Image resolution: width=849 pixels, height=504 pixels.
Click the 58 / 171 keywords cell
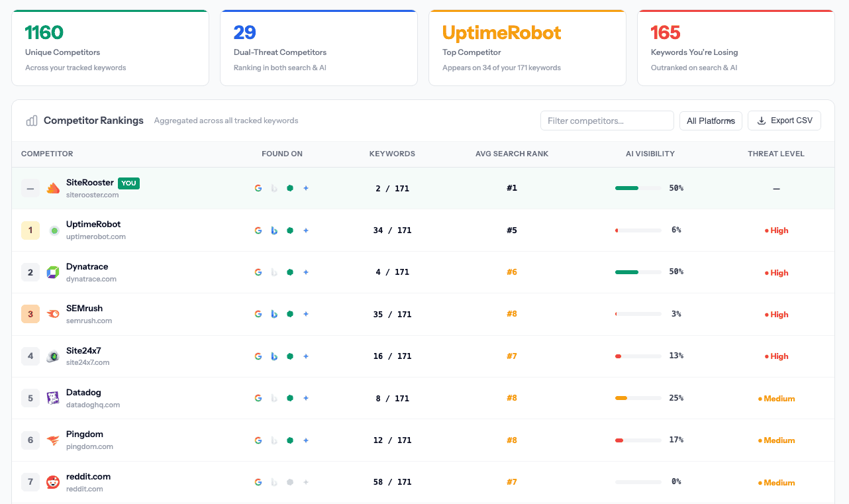pyautogui.click(x=392, y=482)
